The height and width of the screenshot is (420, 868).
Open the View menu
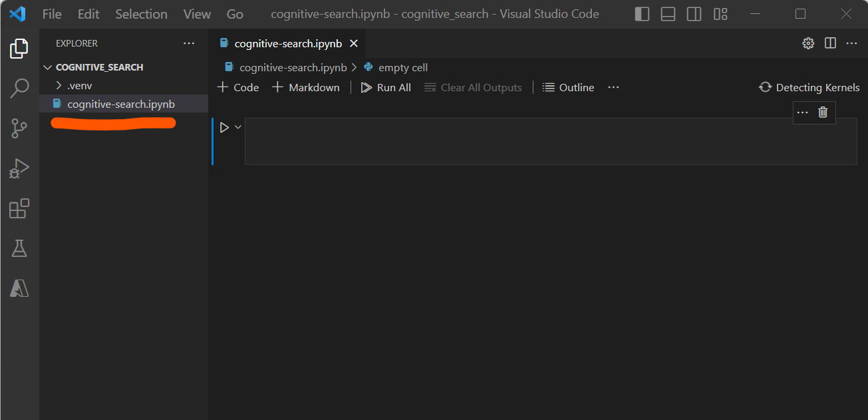pos(197,14)
